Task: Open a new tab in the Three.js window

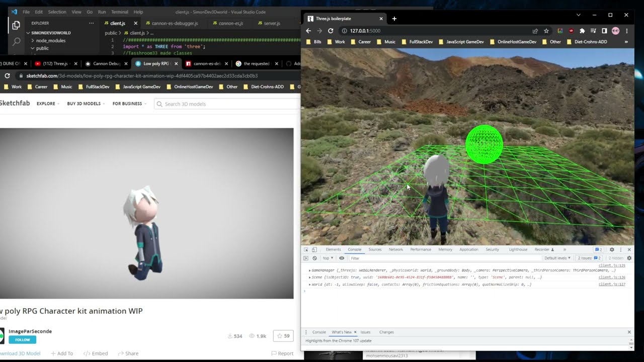Action: (x=394, y=19)
